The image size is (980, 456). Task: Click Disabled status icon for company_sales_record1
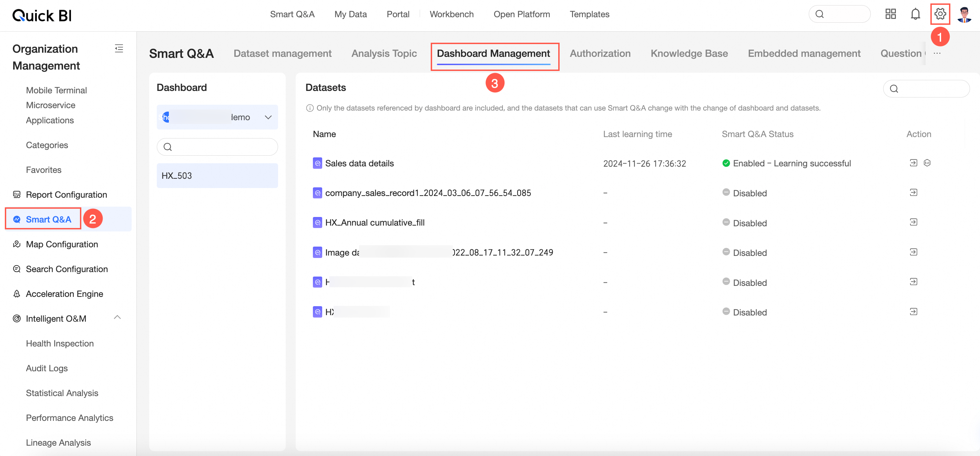pos(726,193)
